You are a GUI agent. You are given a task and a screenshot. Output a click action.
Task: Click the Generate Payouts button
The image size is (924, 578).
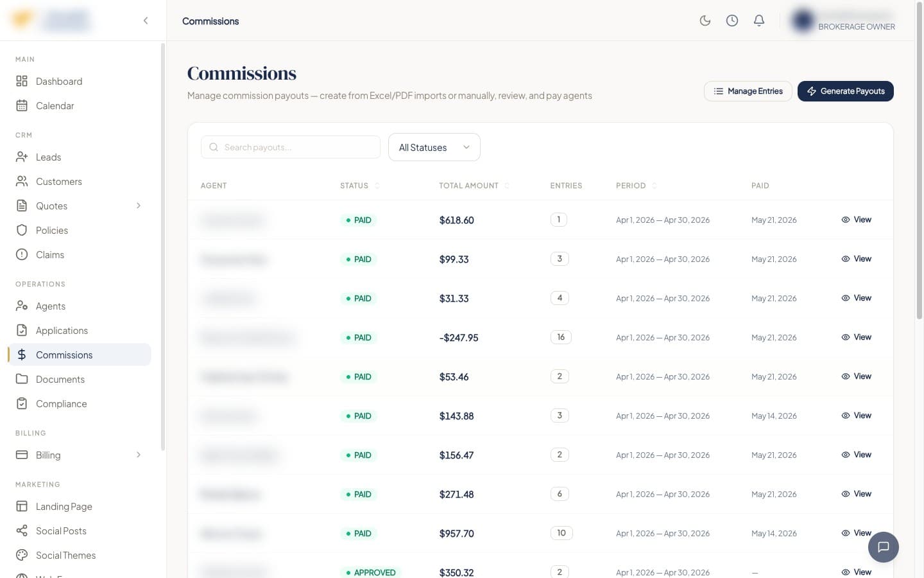point(846,91)
